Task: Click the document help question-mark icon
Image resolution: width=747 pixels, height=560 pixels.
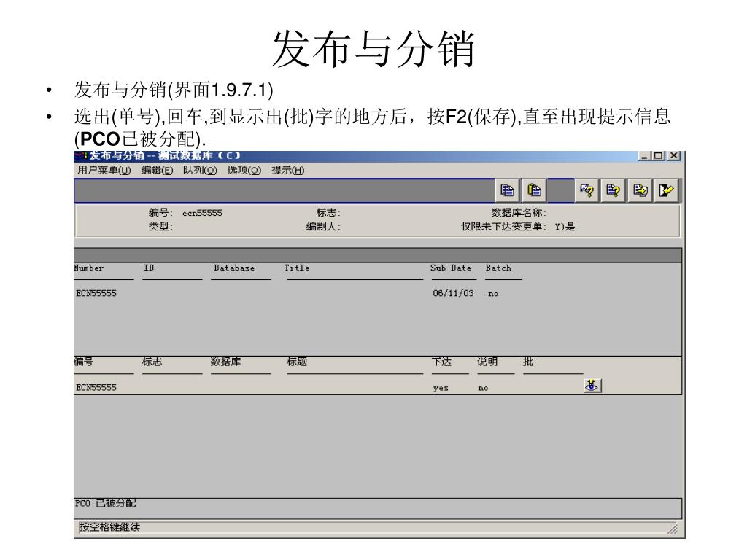Action: pos(613,190)
